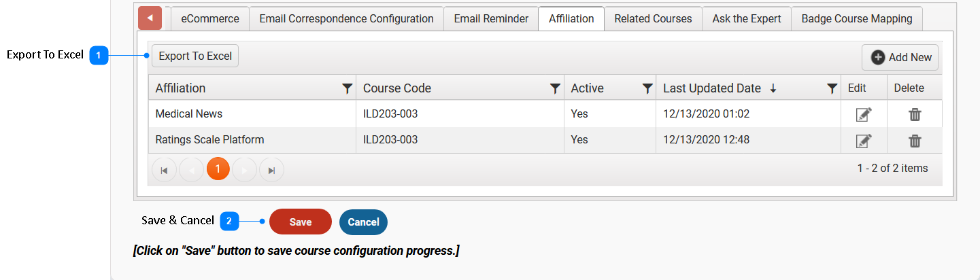Edit the Ratings Scale Platform row

click(x=864, y=141)
